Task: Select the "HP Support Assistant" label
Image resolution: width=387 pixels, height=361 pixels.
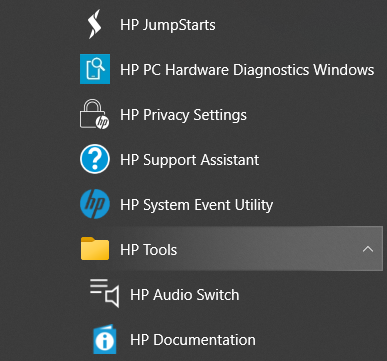Action: pyautogui.click(x=189, y=160)
